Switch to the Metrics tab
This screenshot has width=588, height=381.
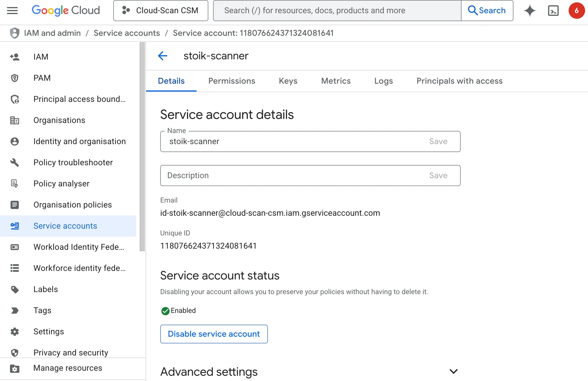pos(336,81)
